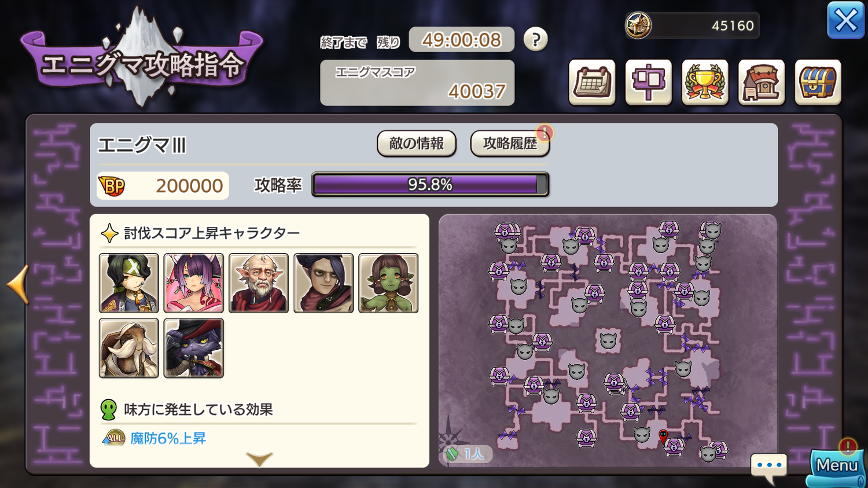The width and height of the screenshot is (868, 488).
Task: Select the green goblin girl character portrait
Action: coord(388,283)
